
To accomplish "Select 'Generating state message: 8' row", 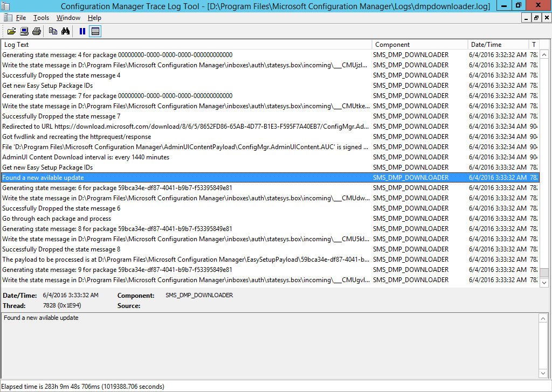I will point(270,228).
